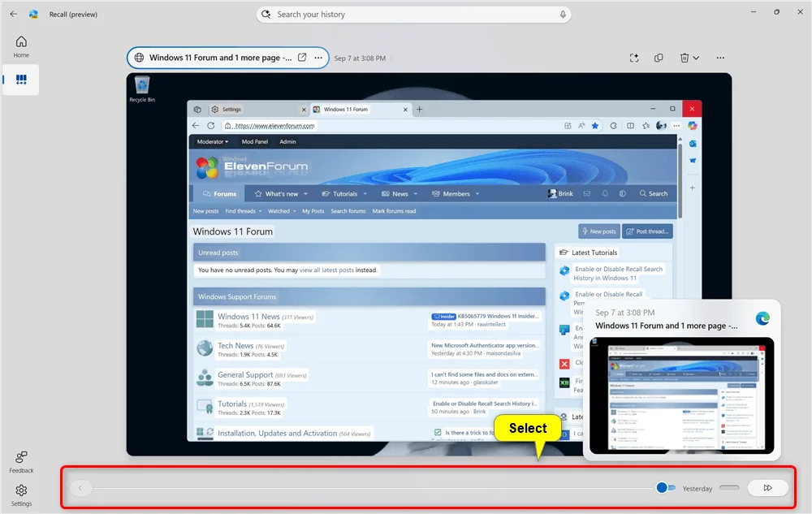Click the New posts button near Post thread

tap(599, 231)
